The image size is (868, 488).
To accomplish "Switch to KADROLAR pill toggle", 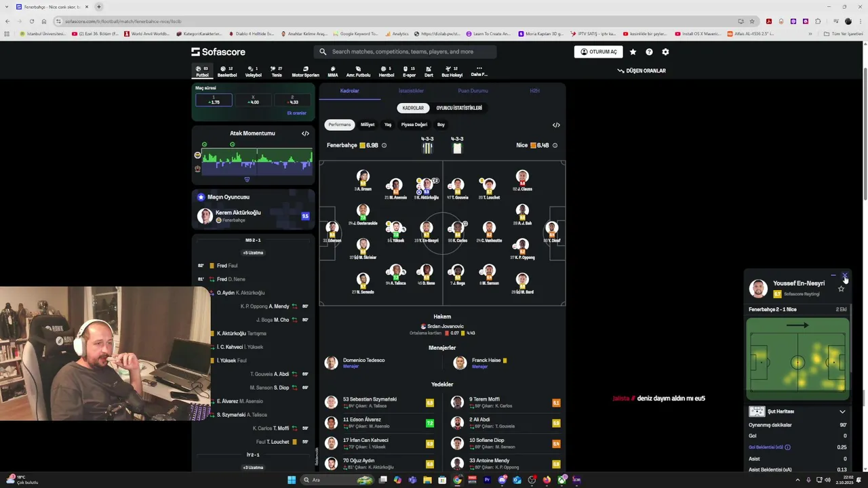I will pyautogui.click(x=413, y=108).
